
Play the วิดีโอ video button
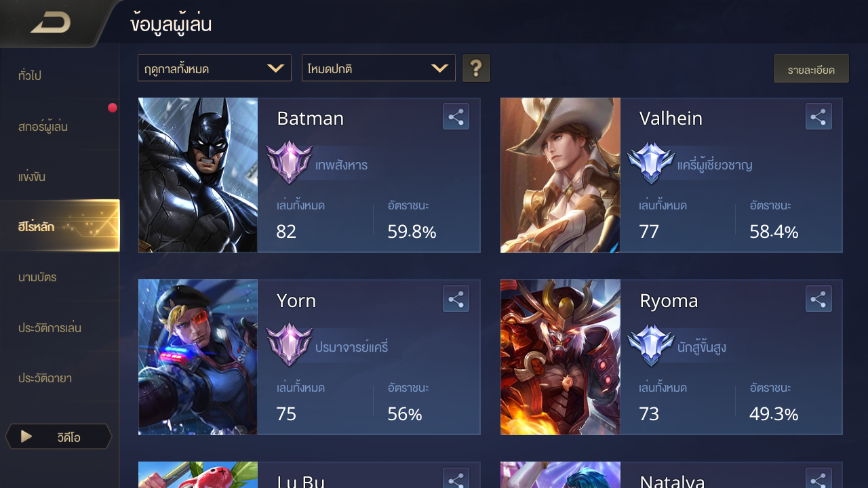click(58, 436)
